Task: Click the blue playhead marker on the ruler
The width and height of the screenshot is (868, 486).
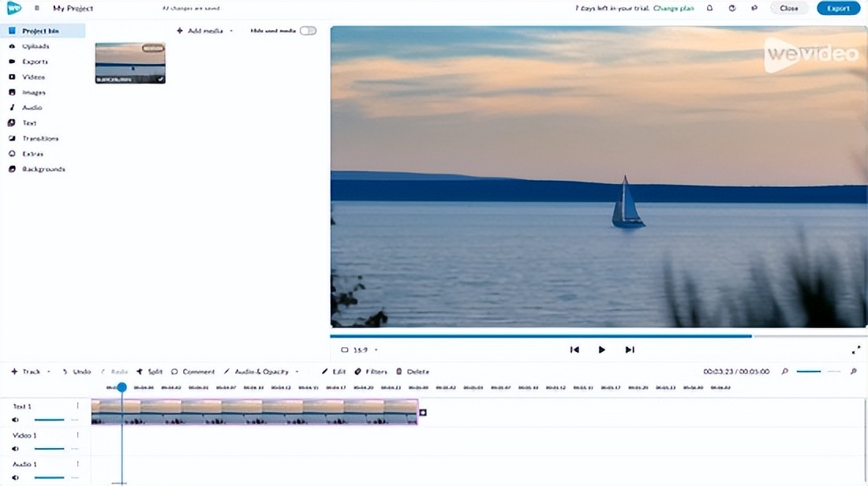Action: tap(122, 387)
